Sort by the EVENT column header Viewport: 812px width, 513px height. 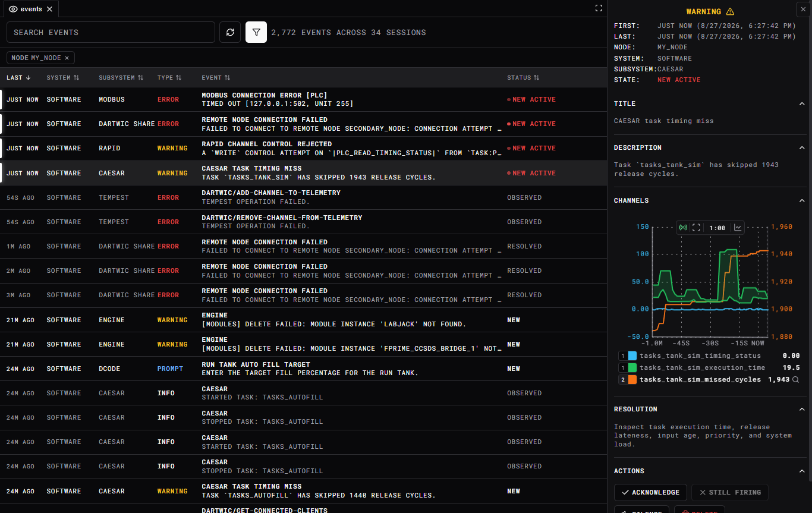pyautogui.click(x=216, y=78)
